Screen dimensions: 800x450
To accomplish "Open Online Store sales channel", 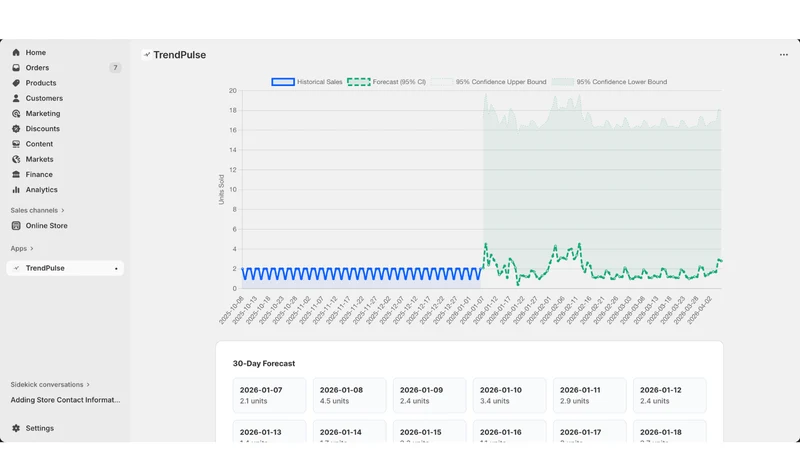I will [x=65, y=226].
